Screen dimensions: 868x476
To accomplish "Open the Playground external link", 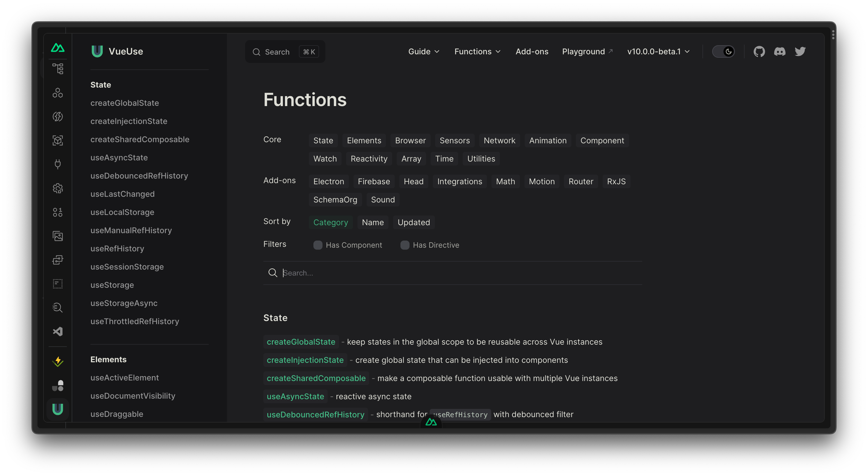I will pyautogui.click(x=587, y=51).
